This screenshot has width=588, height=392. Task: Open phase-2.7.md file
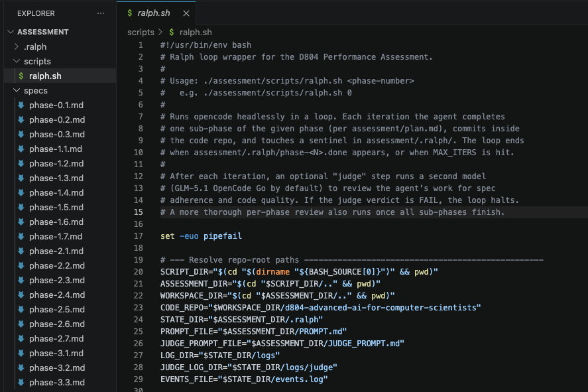tap(60, 339)
